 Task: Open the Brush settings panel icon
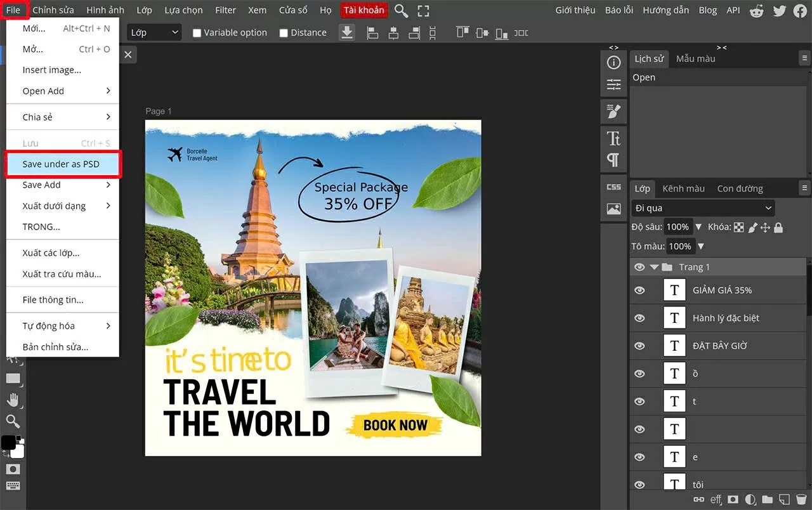click(x=613, y=111)
